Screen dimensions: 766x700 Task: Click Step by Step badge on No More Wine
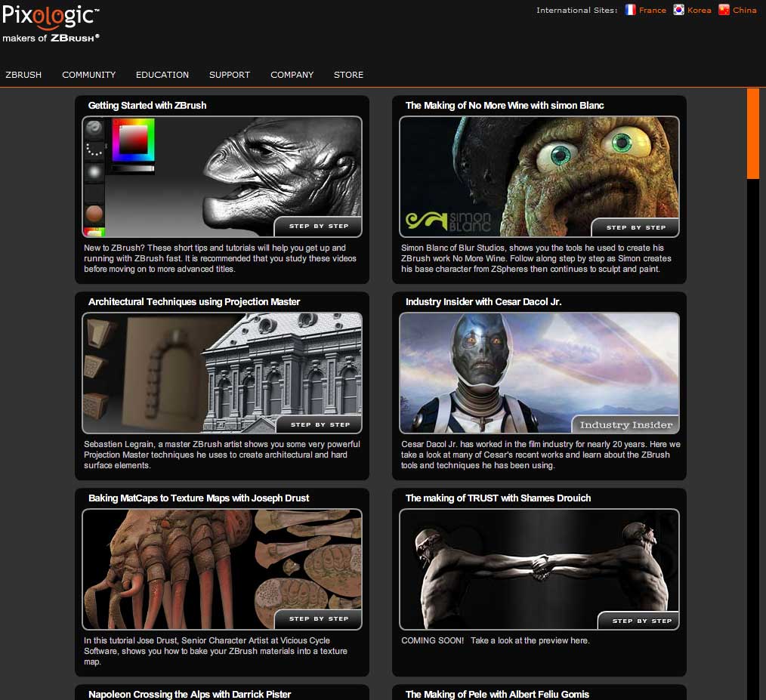[x=635, y=227]
